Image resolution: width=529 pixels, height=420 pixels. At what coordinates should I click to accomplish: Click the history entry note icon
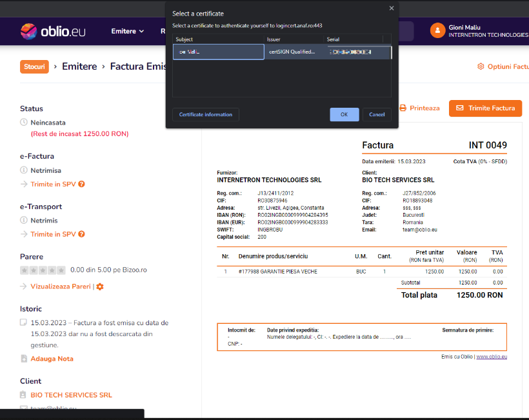click(23, 322)
